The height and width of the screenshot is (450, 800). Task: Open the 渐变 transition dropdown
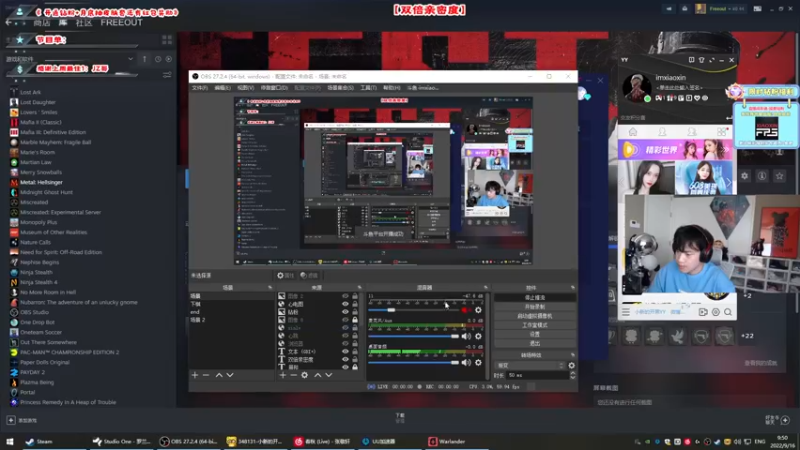530,365
